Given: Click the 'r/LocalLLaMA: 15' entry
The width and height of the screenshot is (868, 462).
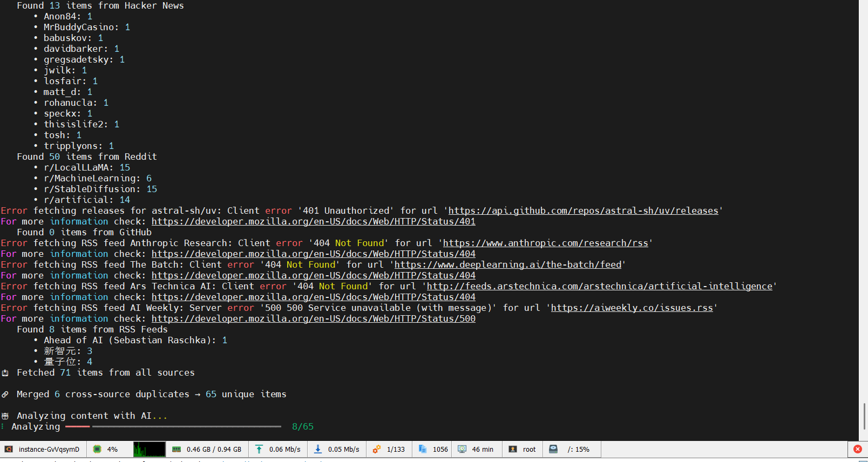Looking at the screenshot, I should 87,167.
